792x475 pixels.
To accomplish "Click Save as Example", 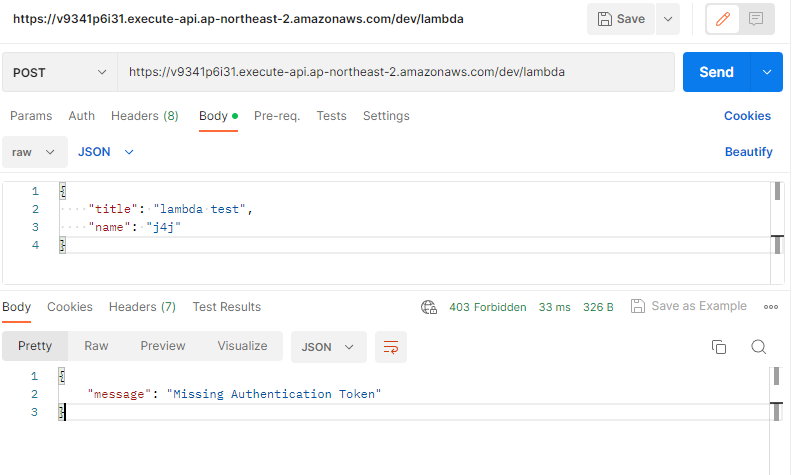I will tap(689, 306).
